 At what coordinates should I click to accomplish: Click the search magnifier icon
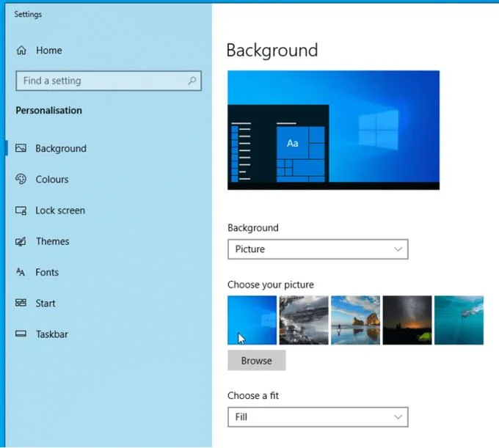coord(192,81)
